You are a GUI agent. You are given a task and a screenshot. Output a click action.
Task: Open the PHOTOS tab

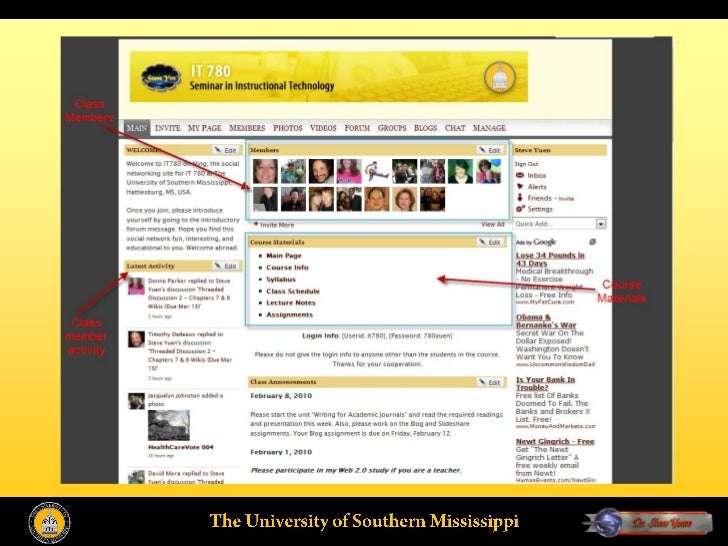[287, 128]
